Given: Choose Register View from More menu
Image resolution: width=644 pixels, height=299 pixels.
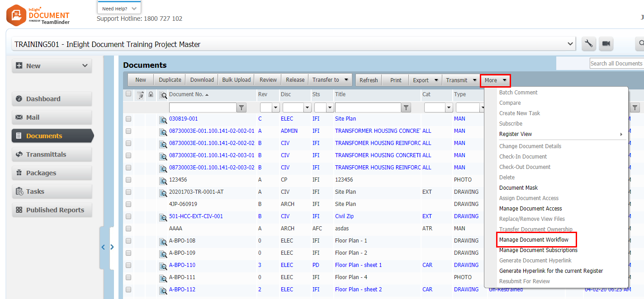Looking at the screenshot, I should [x=516, y=134].
